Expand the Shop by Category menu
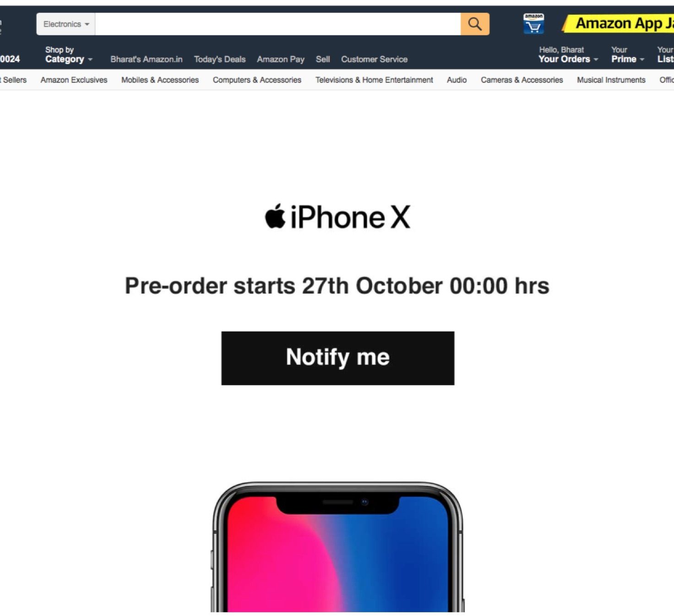Screen dimensions: 674x616 pos(69,55)
